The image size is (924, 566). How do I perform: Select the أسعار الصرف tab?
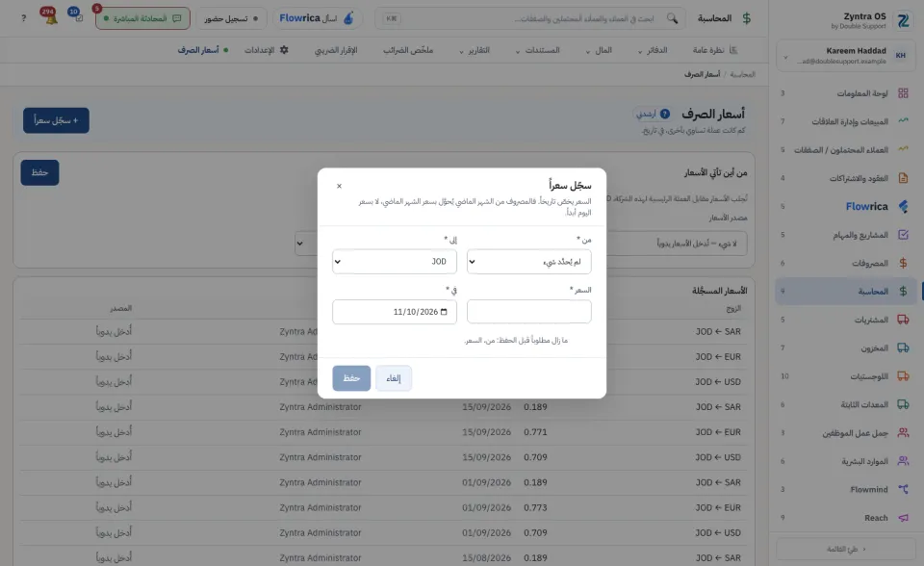click(x=203, y=50)
